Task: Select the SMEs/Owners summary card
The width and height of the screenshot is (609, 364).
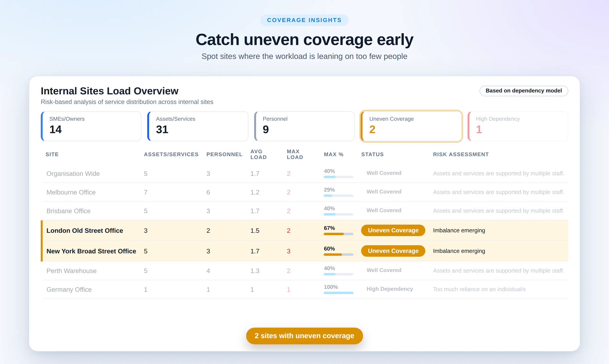Action: (91, 126)
